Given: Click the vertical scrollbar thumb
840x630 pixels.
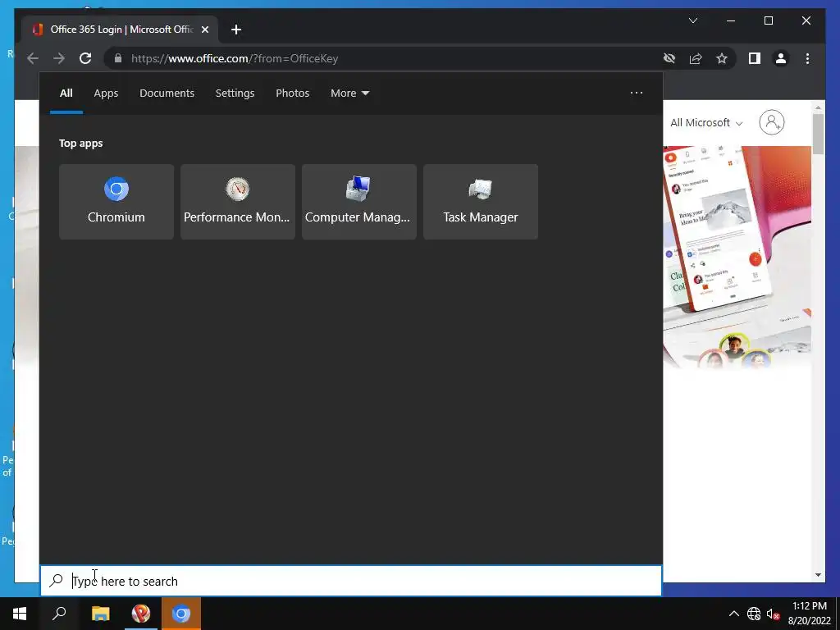Looking at the screenshot, I should (x=818, y=134).
